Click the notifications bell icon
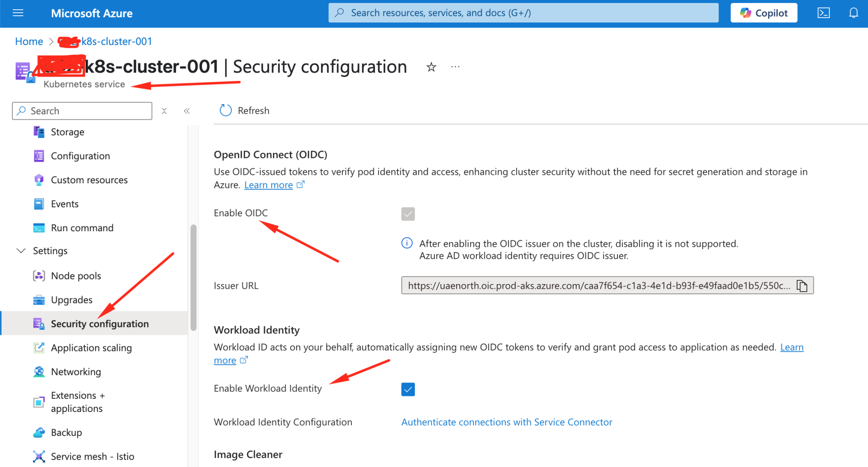The width and height of the screenshot is (868, 467). (x=853, y=13)
